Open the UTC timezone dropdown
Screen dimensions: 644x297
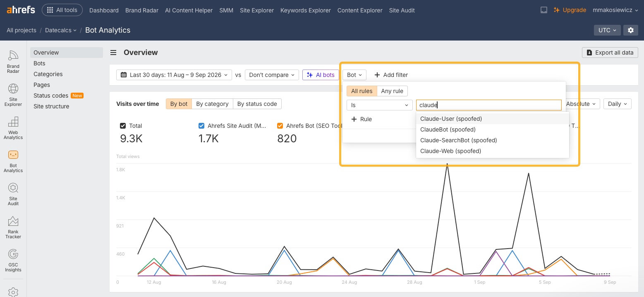point(607,30)
